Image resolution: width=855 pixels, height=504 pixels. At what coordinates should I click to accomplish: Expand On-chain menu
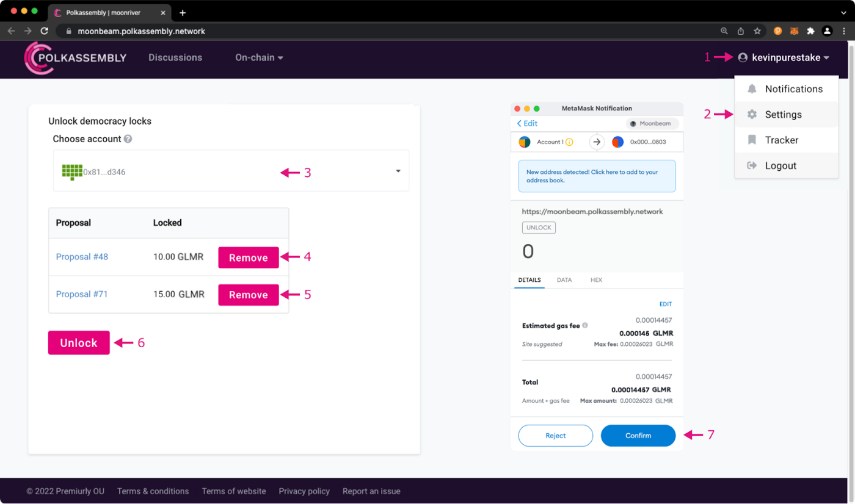pyautogui.click(x=259, y=57)
